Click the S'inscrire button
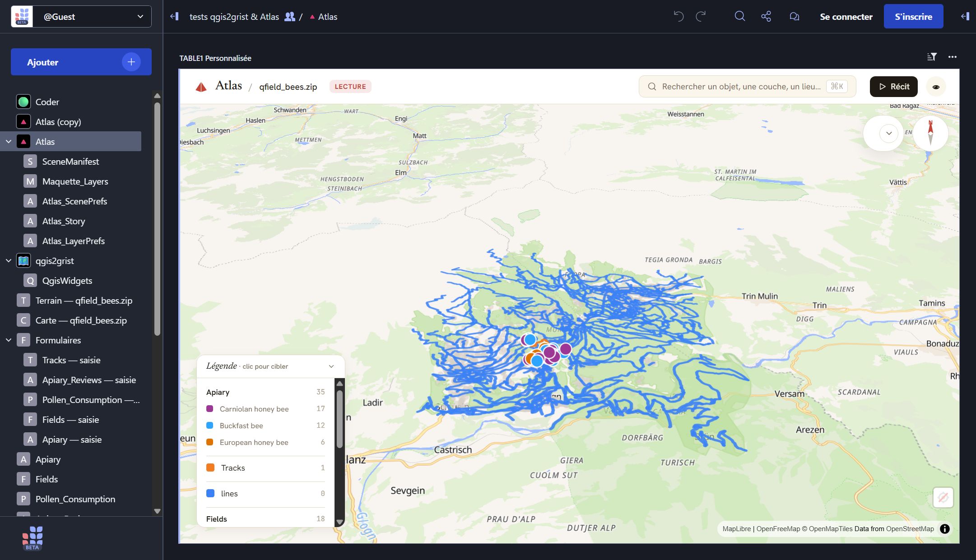 [x=913, y=17]
